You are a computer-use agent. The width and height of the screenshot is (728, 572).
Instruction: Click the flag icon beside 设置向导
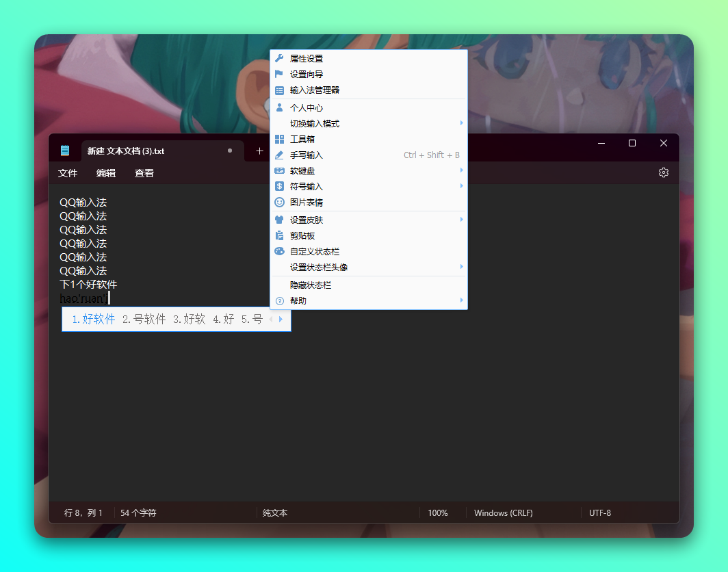pyautogui.click(x=279, y=74)
